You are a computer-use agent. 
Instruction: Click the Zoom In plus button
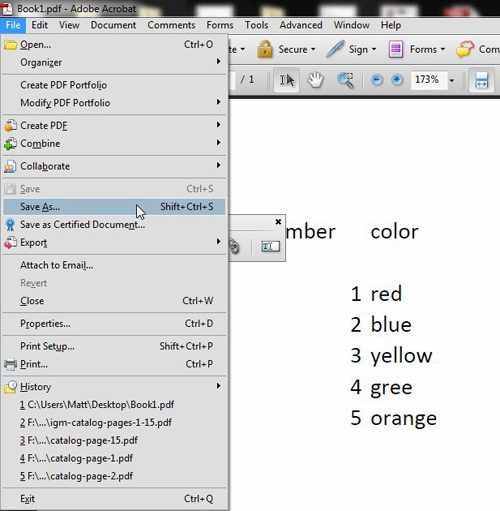point(397,80)
